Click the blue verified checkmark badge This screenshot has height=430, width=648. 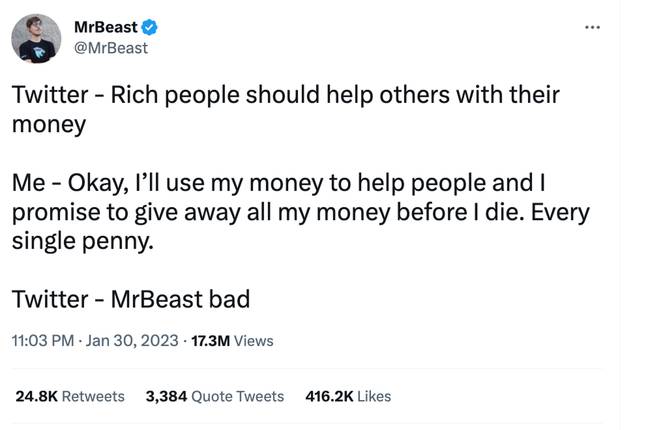click(149, 27)
